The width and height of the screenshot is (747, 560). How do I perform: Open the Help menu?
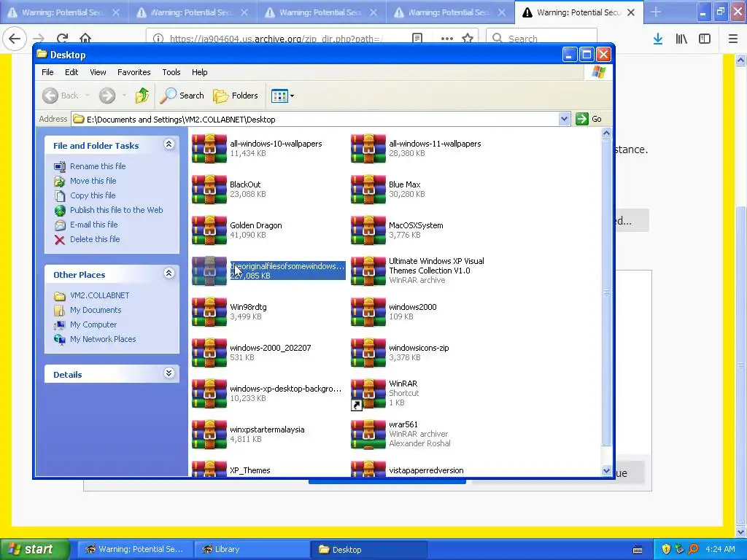[x=200, y=72]
